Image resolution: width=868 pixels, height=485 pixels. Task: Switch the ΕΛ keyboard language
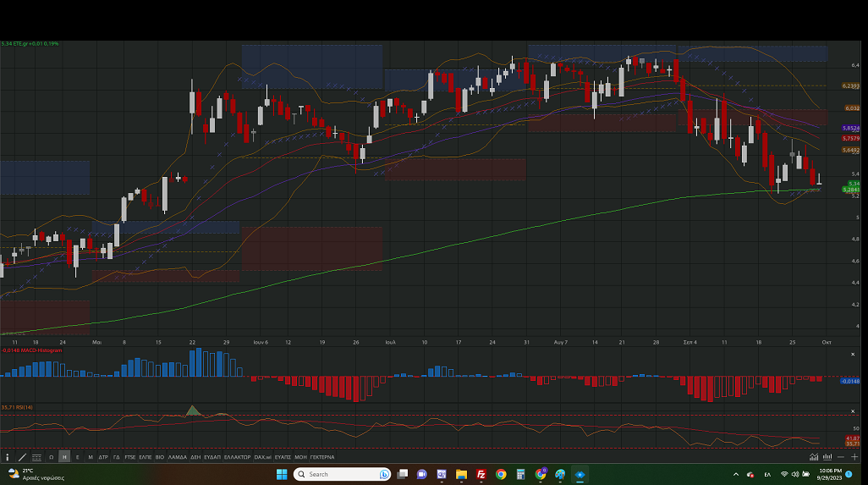[767, 475]
